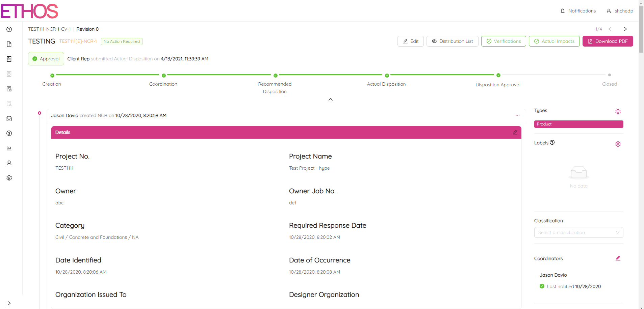Click the gear icon next to Labels
Viewport: 644px width, 309px height.
[x=618, y=144]
